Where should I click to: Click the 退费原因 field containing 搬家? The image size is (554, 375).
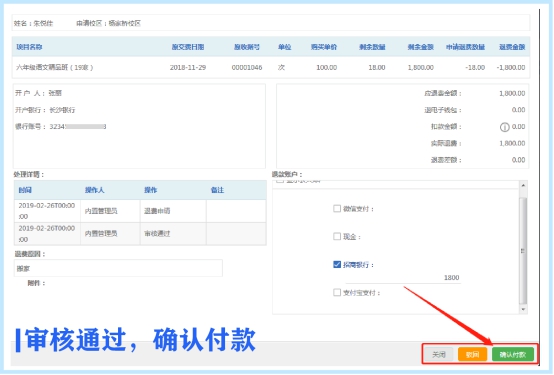(x=118, y=268)
